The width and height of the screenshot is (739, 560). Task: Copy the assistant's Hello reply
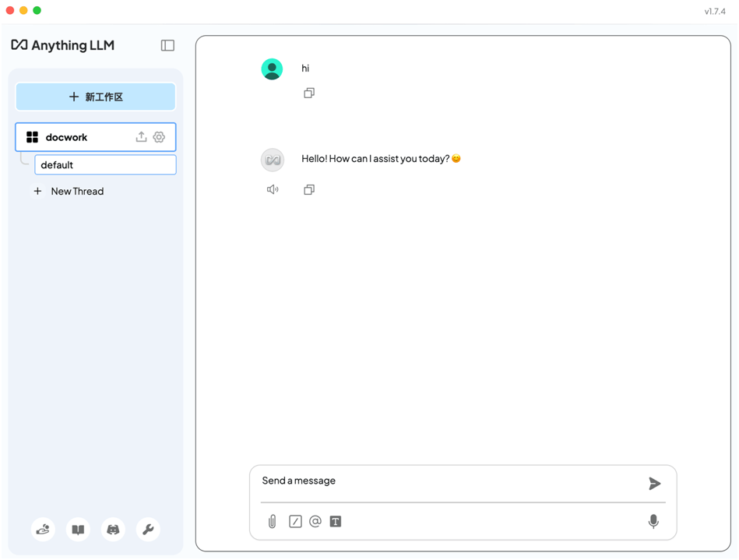(309, 189)
